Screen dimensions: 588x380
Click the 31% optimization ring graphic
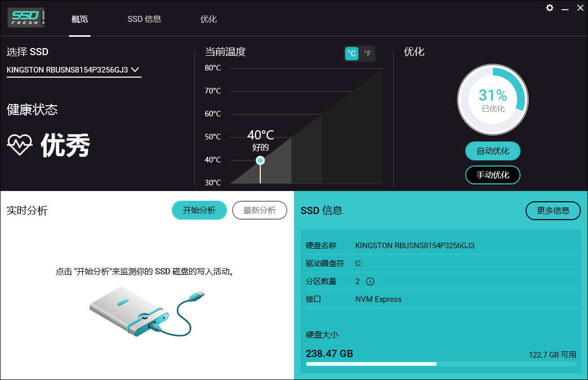[x=492, y=100]
